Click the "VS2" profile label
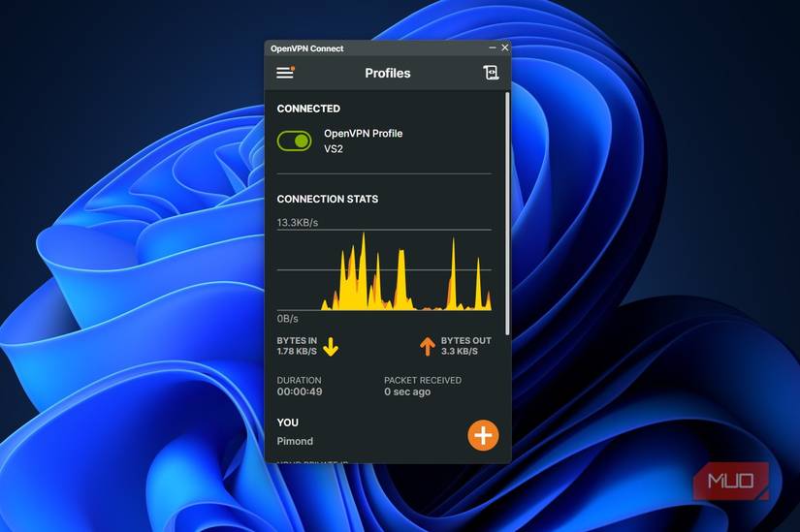The image size is (800, 532). point(334,149)
